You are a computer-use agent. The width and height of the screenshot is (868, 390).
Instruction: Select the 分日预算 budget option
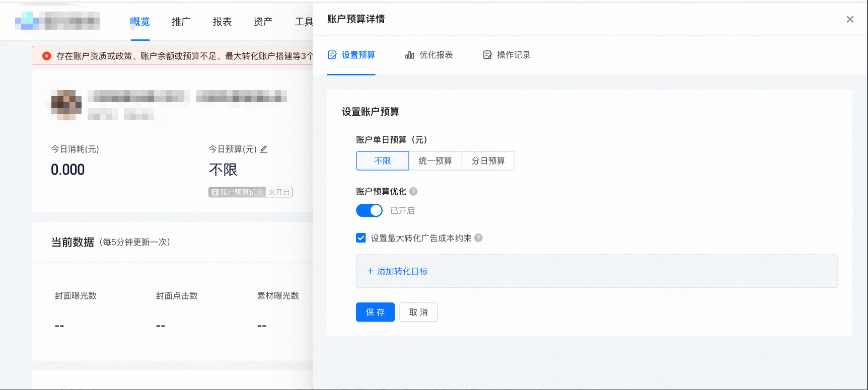pos(488,161)
